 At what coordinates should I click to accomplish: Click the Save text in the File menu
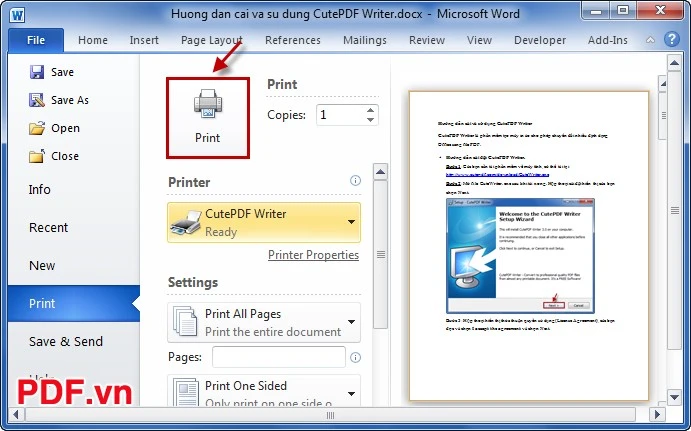click(x=62, y=72)
